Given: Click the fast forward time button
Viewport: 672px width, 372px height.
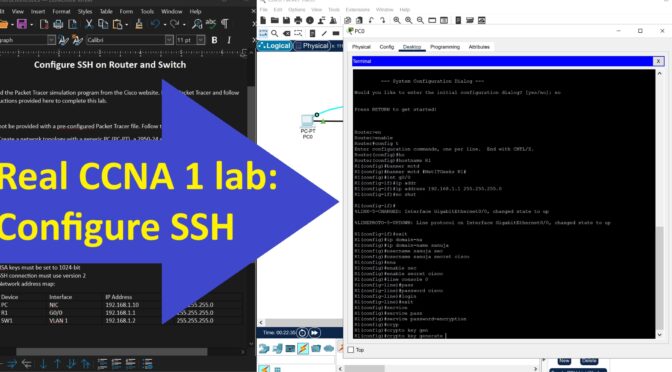Looking at the screenshot, I should click(x=315, y=333).
